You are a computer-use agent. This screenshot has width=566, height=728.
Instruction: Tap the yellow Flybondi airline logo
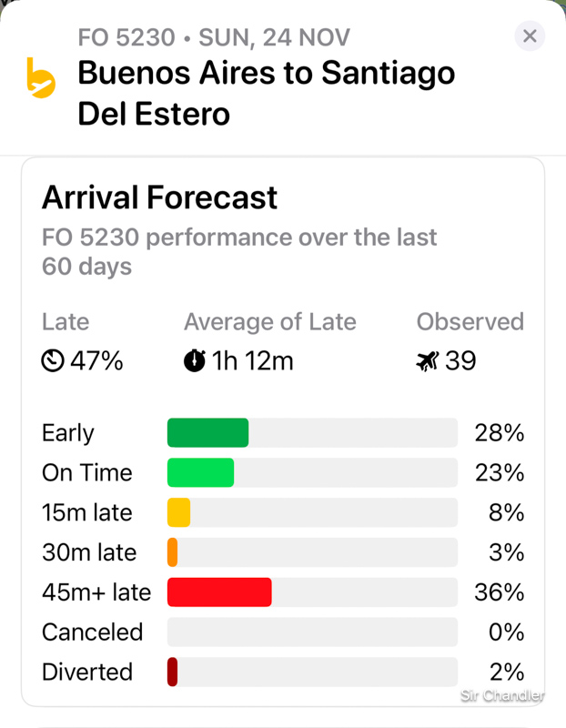coord(41,77)
